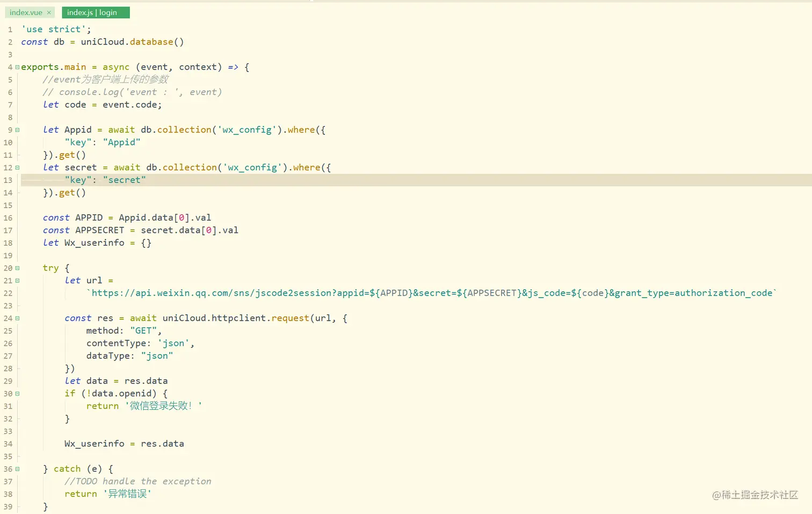Click Wx_userinfo on line 18
This screenshot has height=514, width=812.
(95, 243)
